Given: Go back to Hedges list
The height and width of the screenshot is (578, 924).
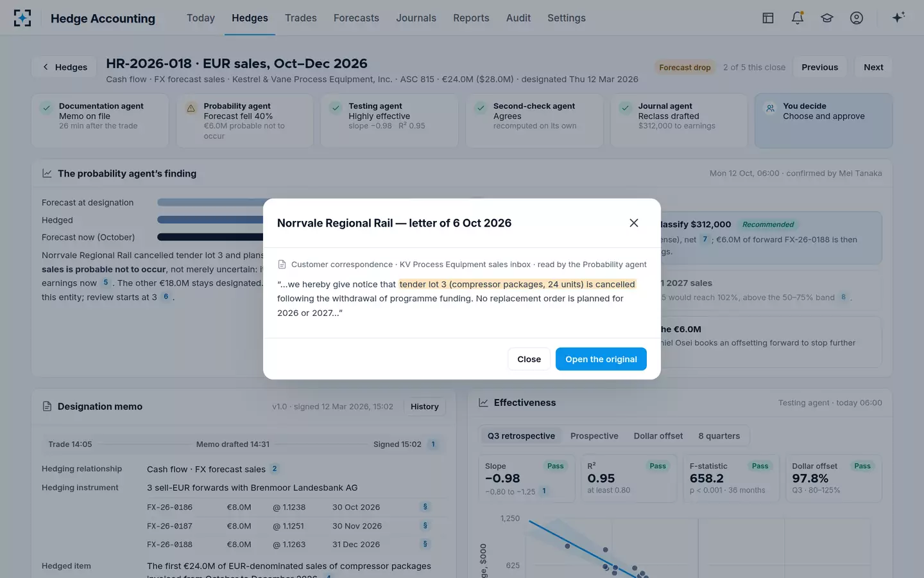Looking at the screenshot, I should (x=64, y=67).
